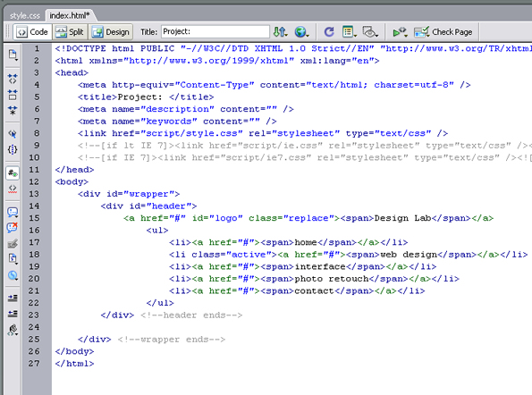Switch to Design view
The width and height of the screenshot is (532, 395).
tap(111, 32)
